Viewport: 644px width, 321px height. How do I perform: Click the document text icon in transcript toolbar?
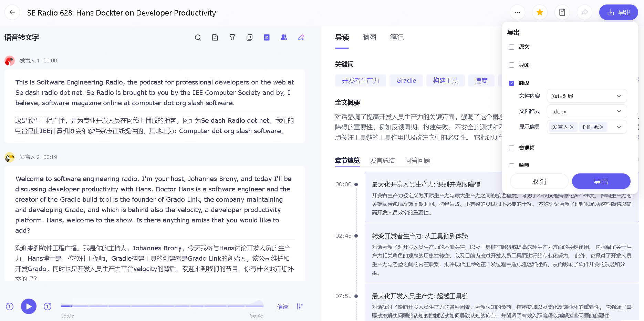[x=215, y=38]
